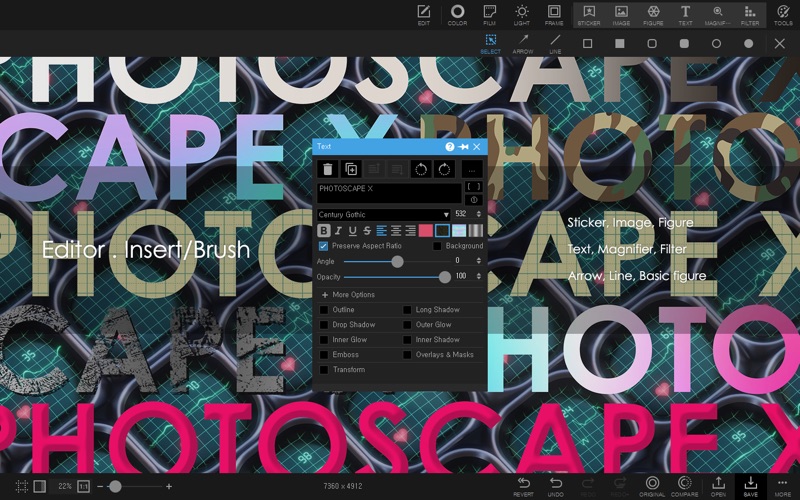The height and width of the screenshot is (500, 800).
Task: Enable the Drop Shadow effect
Action: coord(324,325)
